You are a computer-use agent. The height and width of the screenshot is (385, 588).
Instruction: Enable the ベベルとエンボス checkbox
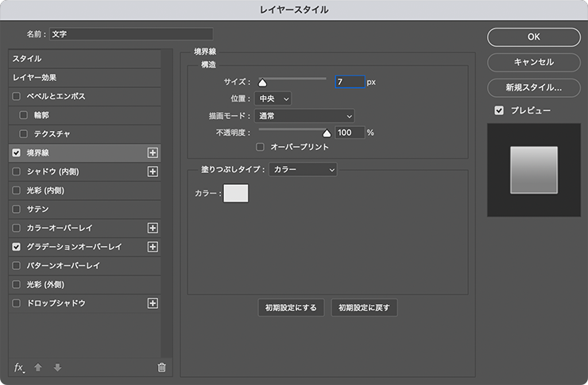17,96
